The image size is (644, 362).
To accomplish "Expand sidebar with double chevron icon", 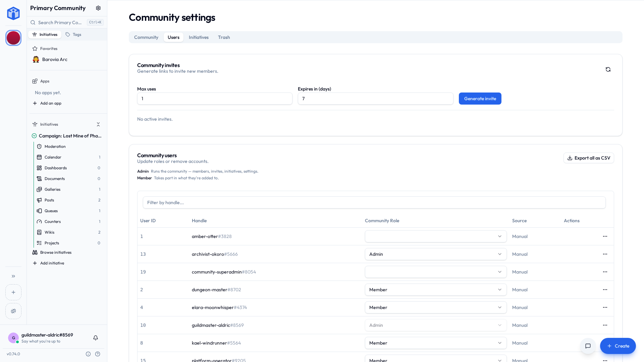I will pos(13,276).
